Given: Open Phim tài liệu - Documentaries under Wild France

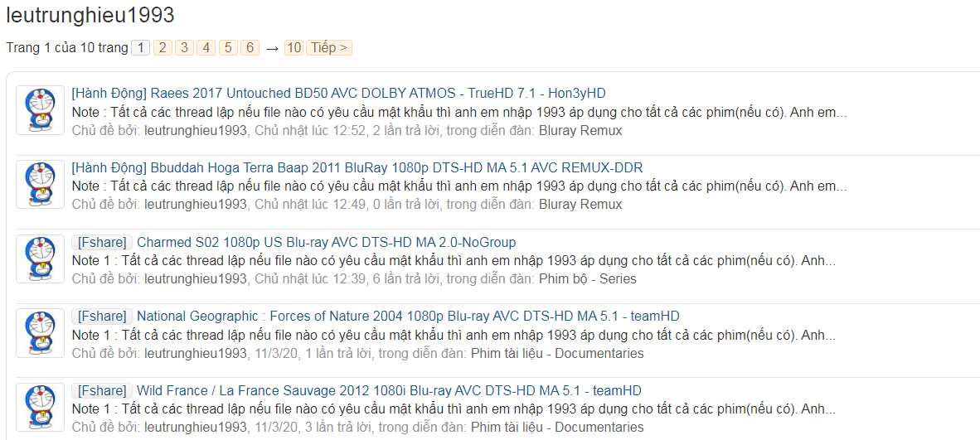Looking at the screenshot, I should [x=557, y=428].
